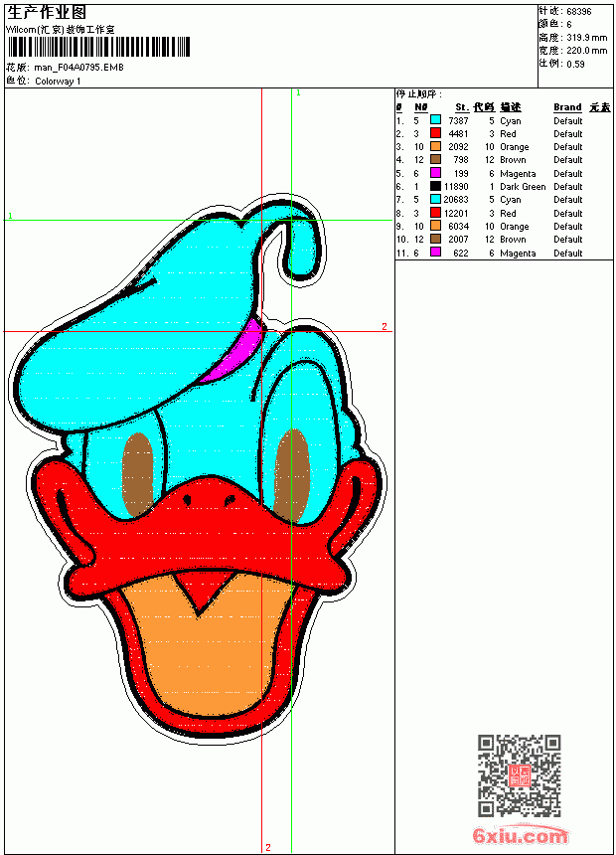Click the 11890 stitch count in row 6
616x855 pixels.
coord(456,187)
